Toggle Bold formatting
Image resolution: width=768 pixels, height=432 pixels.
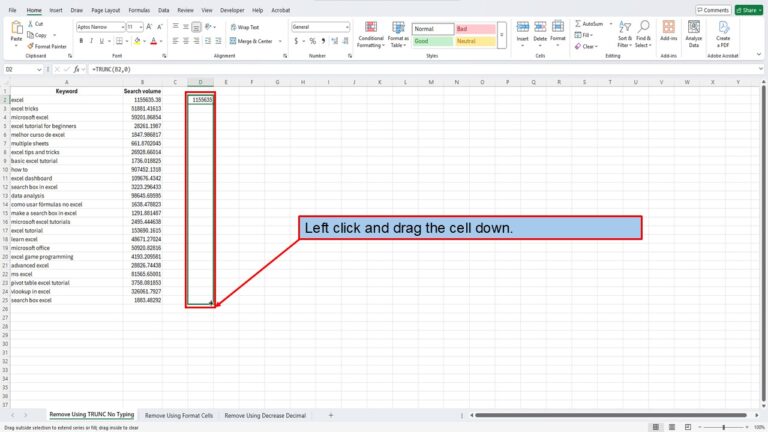tap(81, 41)
